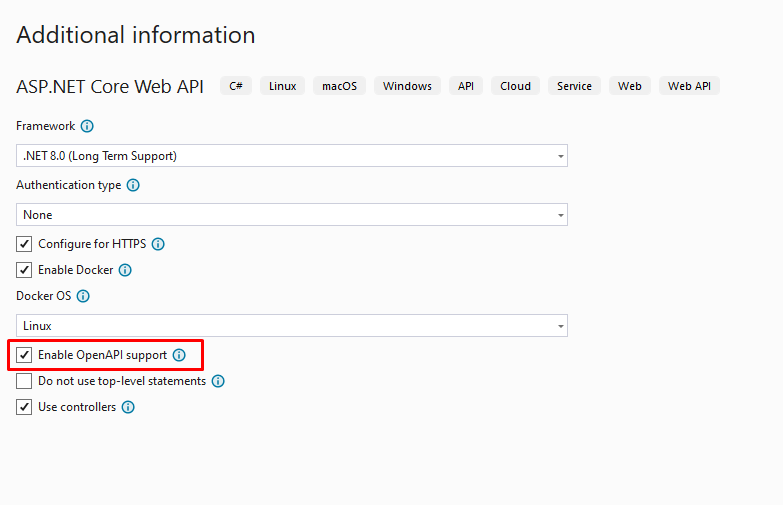Screen dimensions: 783x505
Task: Uncheck Configure for HTTPS checkbox
Action: [x=25, y=244]
